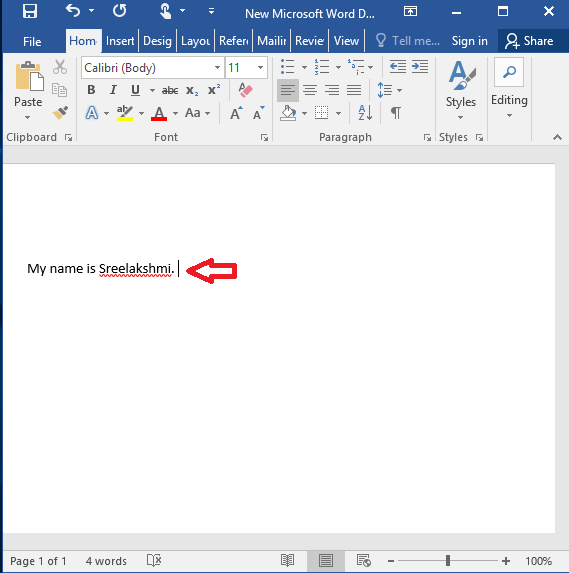569x573 pixels.
Task: Open the Insert ribbon tab
Action: [x=120, y=41]
